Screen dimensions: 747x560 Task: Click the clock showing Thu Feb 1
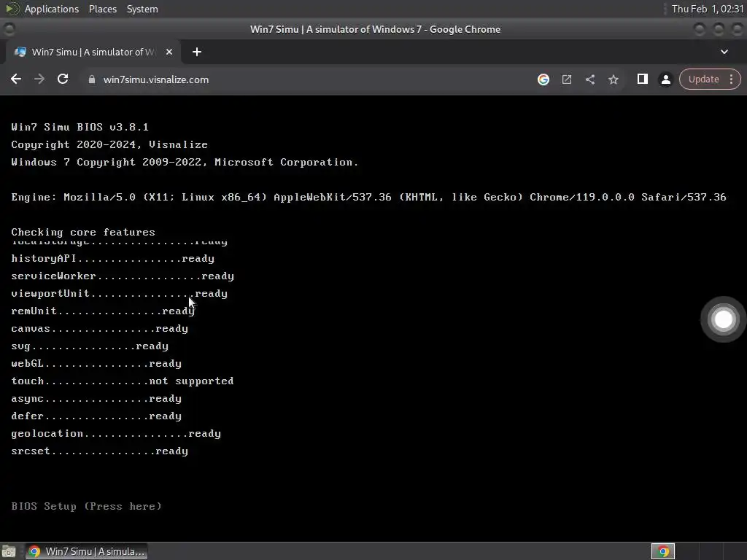[x=707, y=9]
